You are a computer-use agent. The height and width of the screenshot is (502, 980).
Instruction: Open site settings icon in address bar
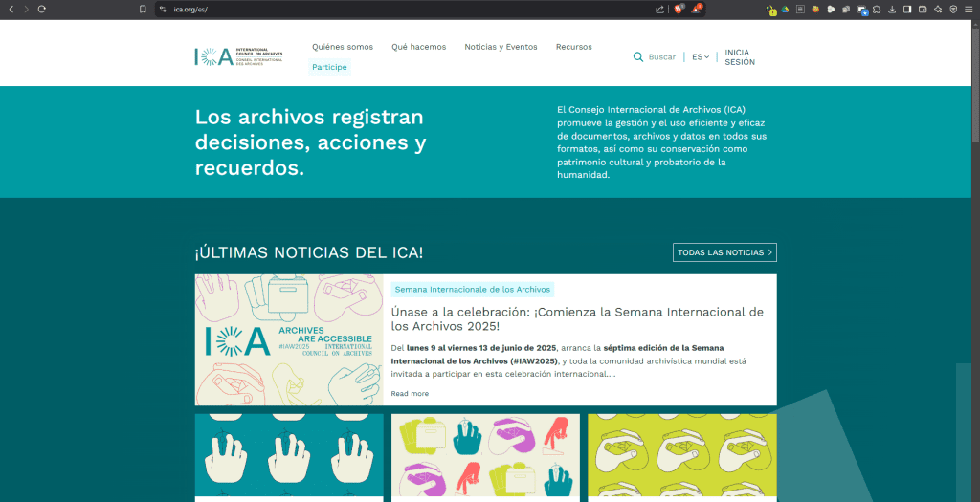click(x=163, y=10)
